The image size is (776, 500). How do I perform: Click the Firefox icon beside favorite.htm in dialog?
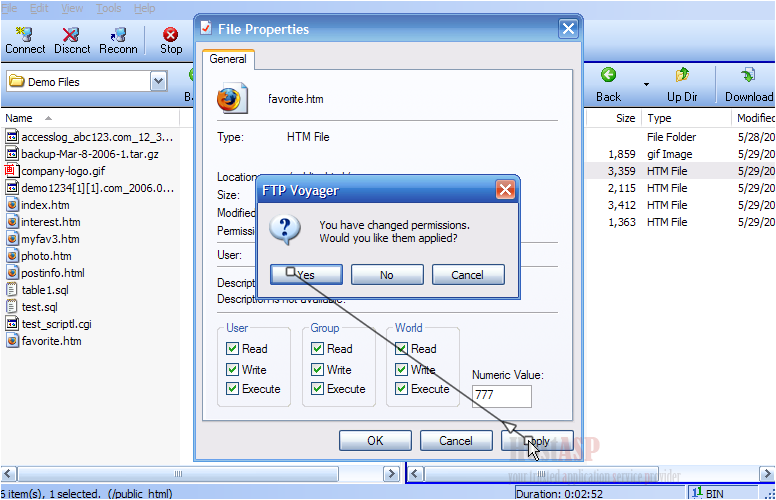click(x=232, y=98)
